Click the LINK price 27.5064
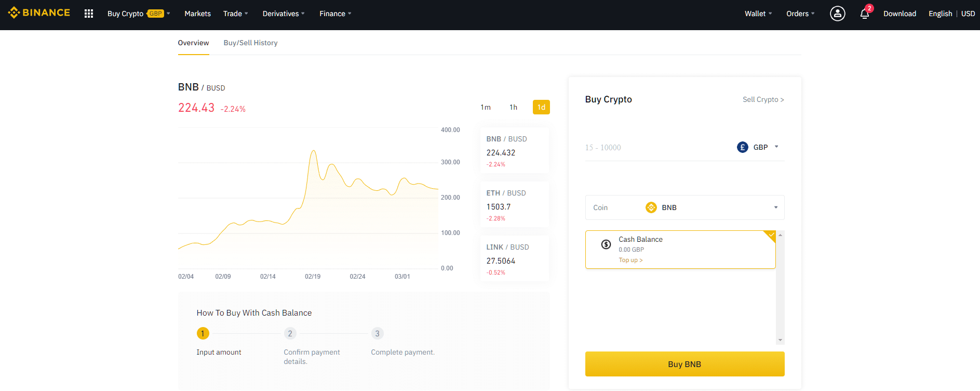Image resolution: width=980 pixels, height=391 pixels. 501,261
